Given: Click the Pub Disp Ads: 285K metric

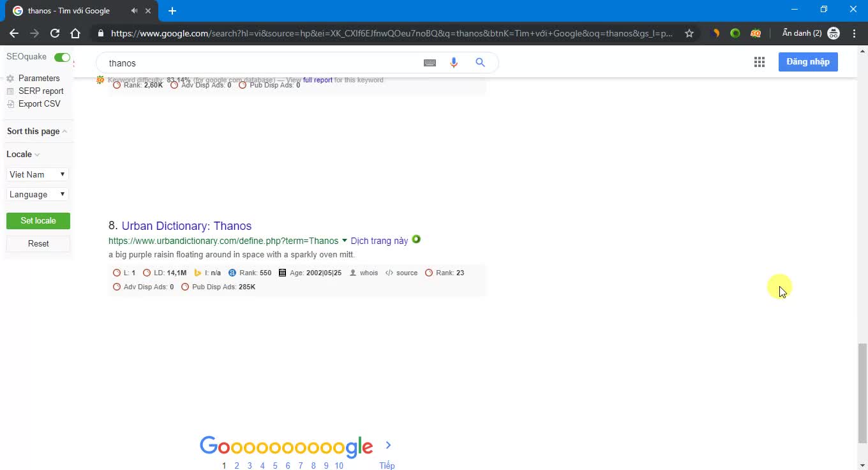Looking at the screenshot, I should point(223,287).
